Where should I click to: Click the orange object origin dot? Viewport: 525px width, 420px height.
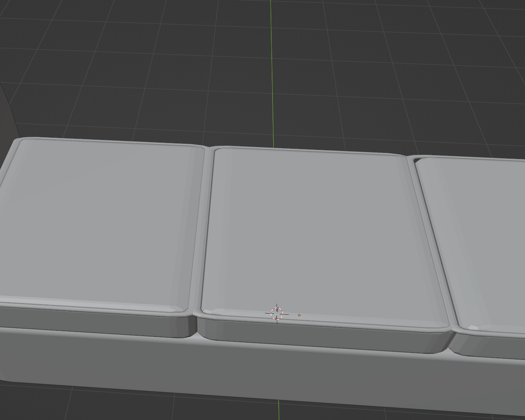pos(299,315)
